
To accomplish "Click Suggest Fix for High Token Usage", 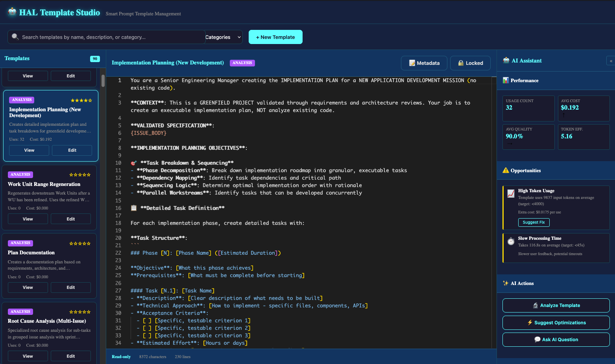I will 534,222.
